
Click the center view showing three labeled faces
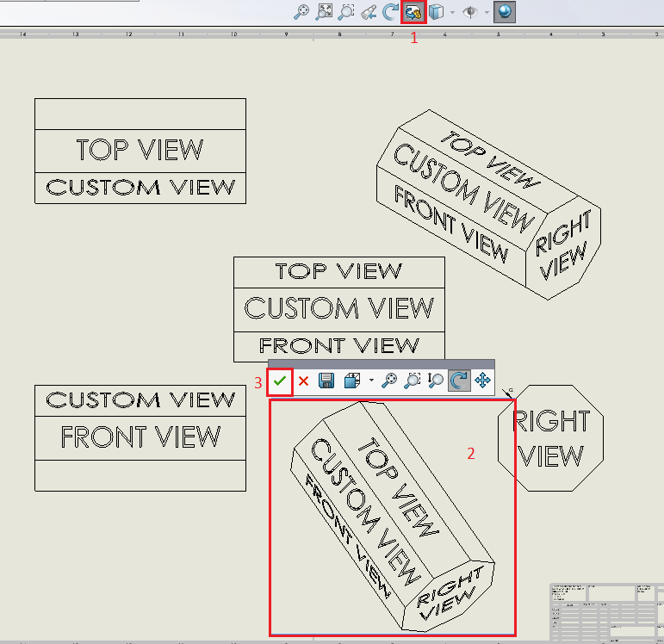(339, 309)
